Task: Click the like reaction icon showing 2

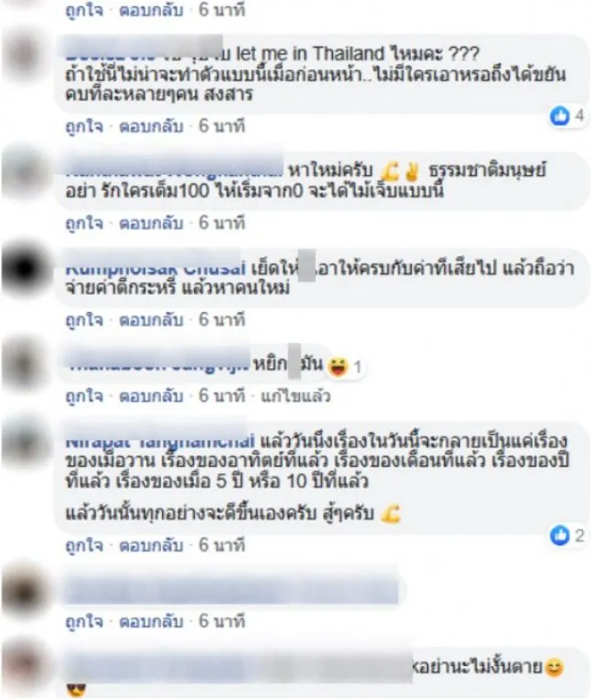Action: (560, 535)
